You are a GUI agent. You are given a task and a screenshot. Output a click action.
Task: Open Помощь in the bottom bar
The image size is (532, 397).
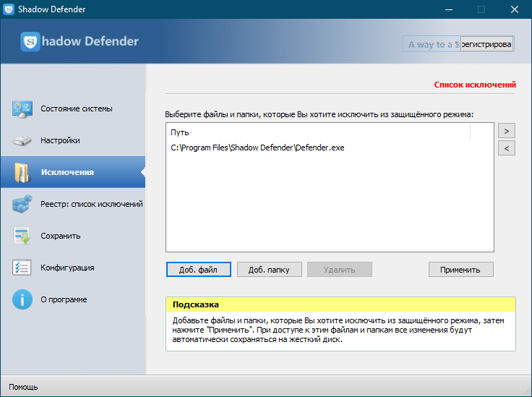pos(23,387)
